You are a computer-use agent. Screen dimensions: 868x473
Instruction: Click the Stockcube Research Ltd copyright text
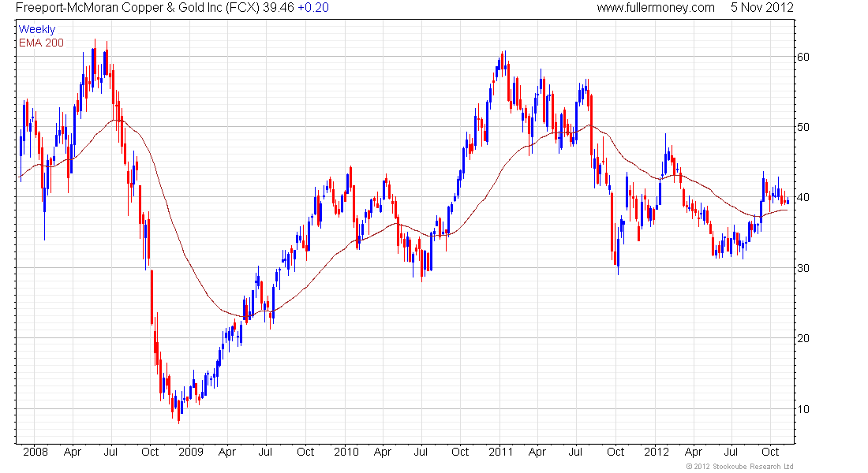[x=739, y=467]
